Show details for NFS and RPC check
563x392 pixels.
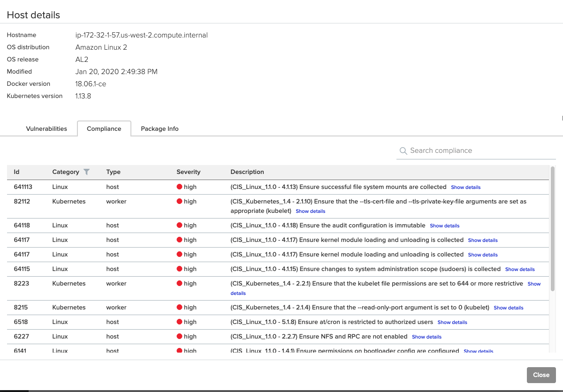(x=426, y=337)
